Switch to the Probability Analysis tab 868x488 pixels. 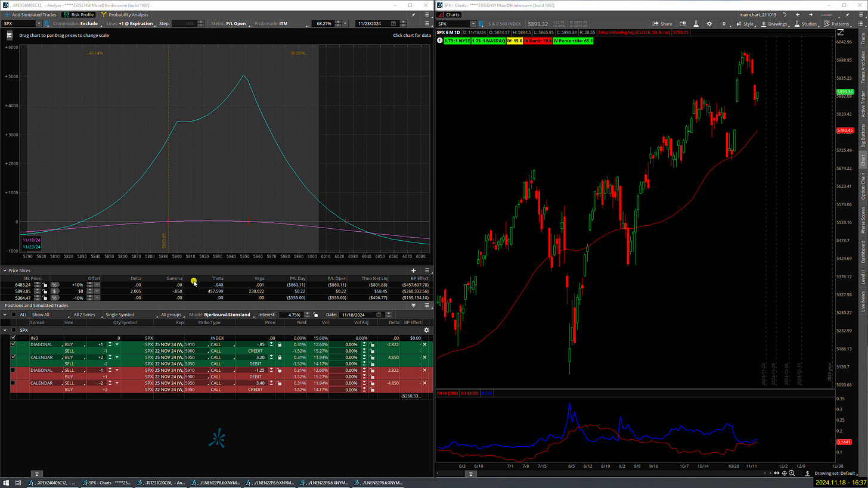128,14
